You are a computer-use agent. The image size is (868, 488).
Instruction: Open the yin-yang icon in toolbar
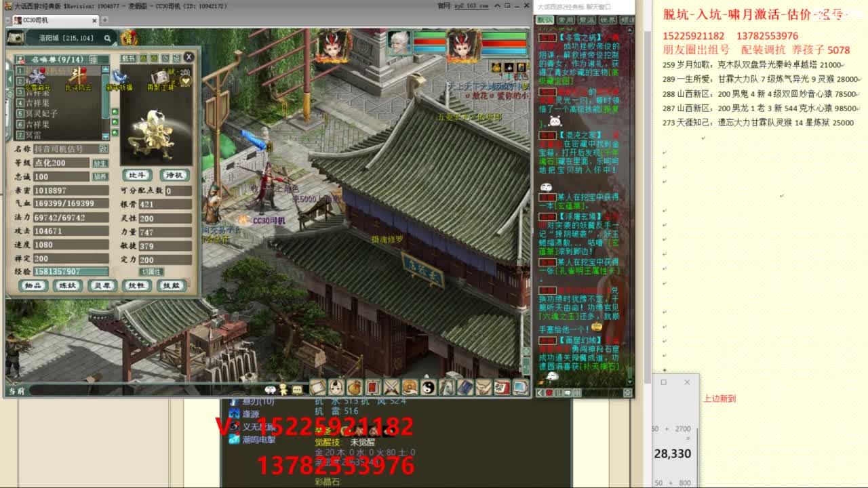click(x=428, y=387)
